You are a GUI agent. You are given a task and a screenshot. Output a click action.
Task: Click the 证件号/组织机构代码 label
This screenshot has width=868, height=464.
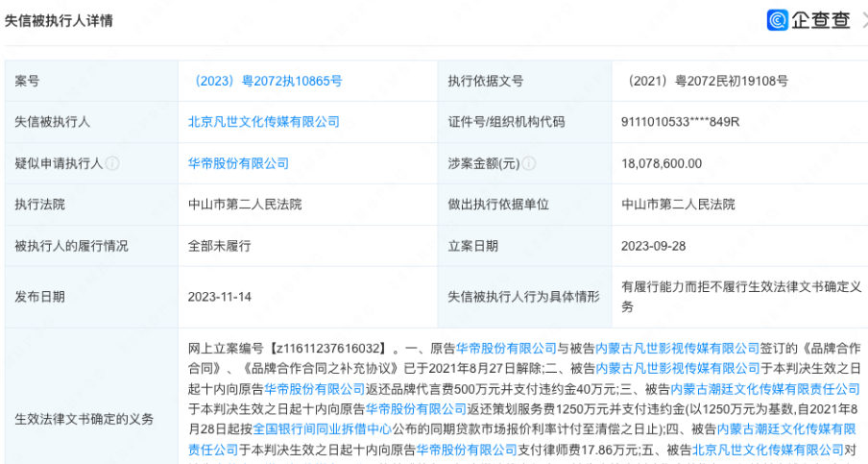tap(506, 122)
